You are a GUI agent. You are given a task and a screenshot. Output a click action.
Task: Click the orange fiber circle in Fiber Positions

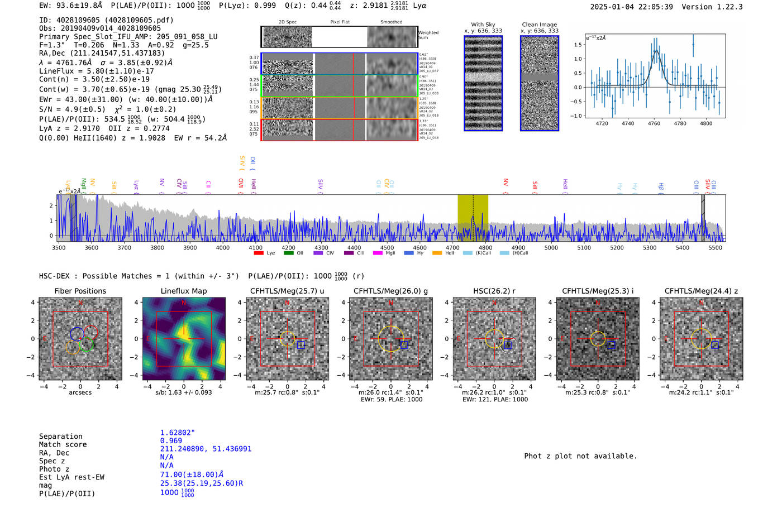tap(73, 347)
